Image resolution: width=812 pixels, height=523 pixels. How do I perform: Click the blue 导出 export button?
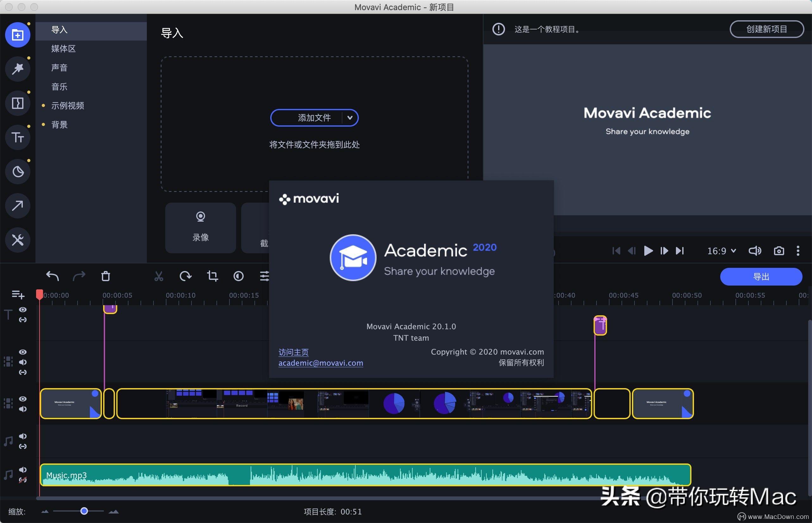pyautogui.click(x=761, y=277)
